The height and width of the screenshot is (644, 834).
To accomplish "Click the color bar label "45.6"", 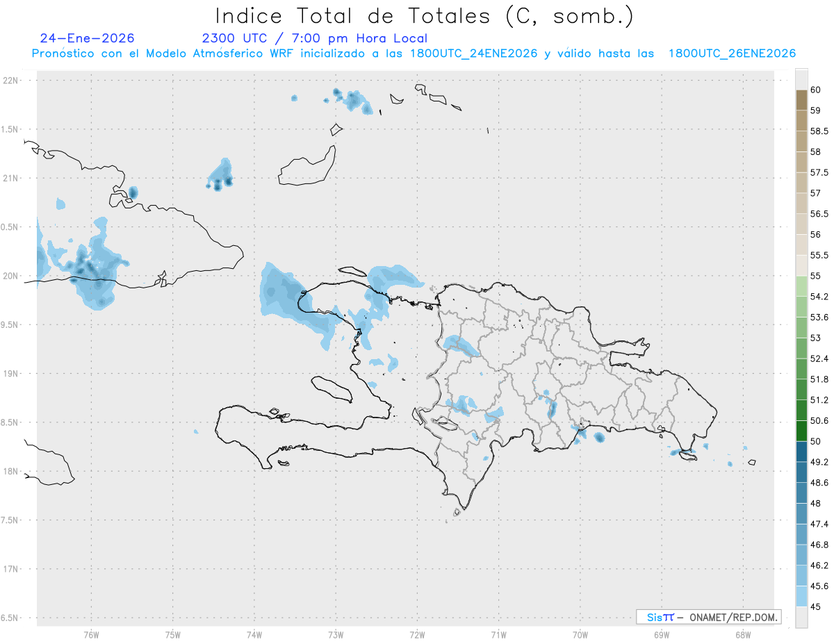I will coord(819,586).
